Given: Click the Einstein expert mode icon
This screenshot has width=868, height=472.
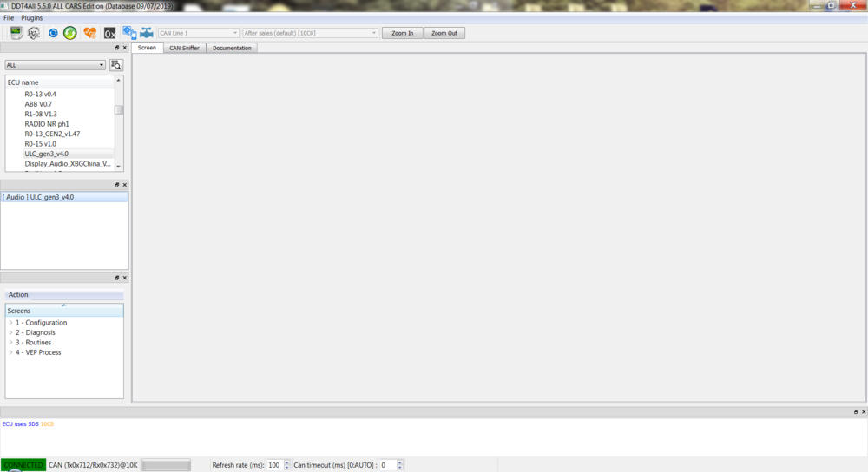Looking at the screenshot, I should 34,33.
